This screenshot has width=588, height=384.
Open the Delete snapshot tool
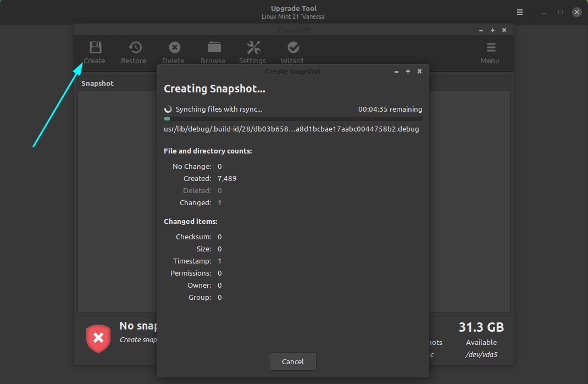(x=174, y=52)
